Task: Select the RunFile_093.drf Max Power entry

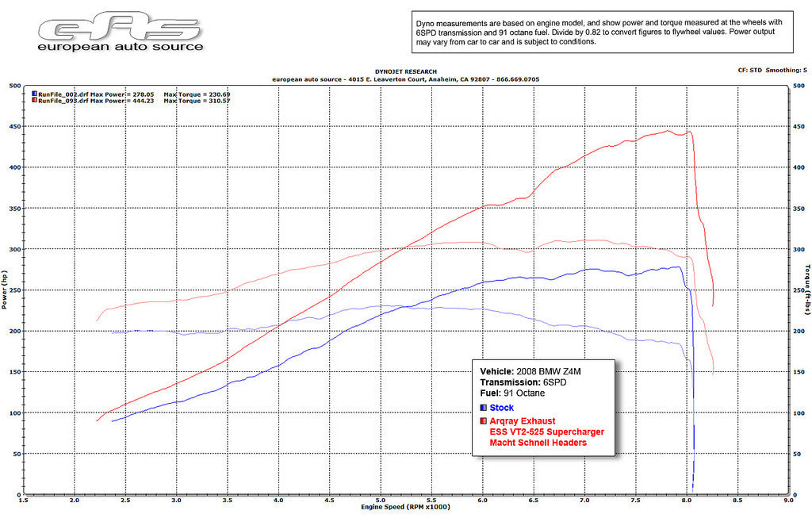Action: tap(94, 101)
